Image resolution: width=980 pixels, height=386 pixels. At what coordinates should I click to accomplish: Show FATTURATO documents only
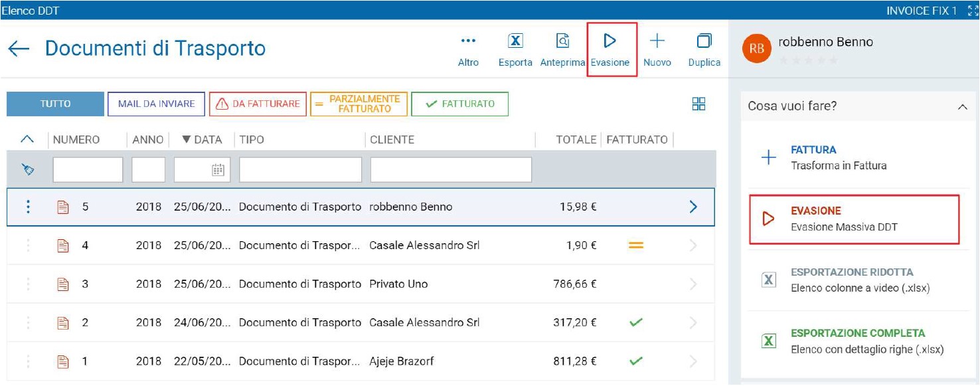(459, 104)
